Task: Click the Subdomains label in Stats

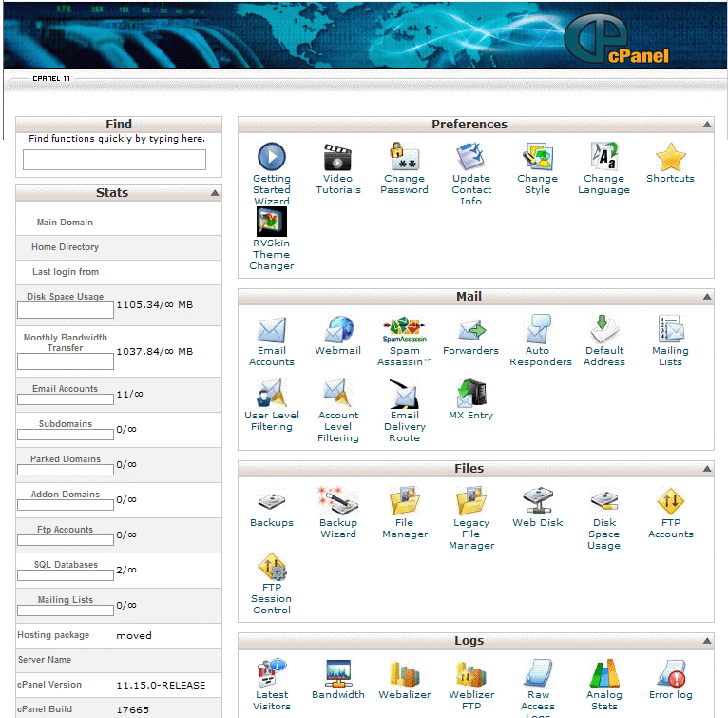Action: pos(66,424)
